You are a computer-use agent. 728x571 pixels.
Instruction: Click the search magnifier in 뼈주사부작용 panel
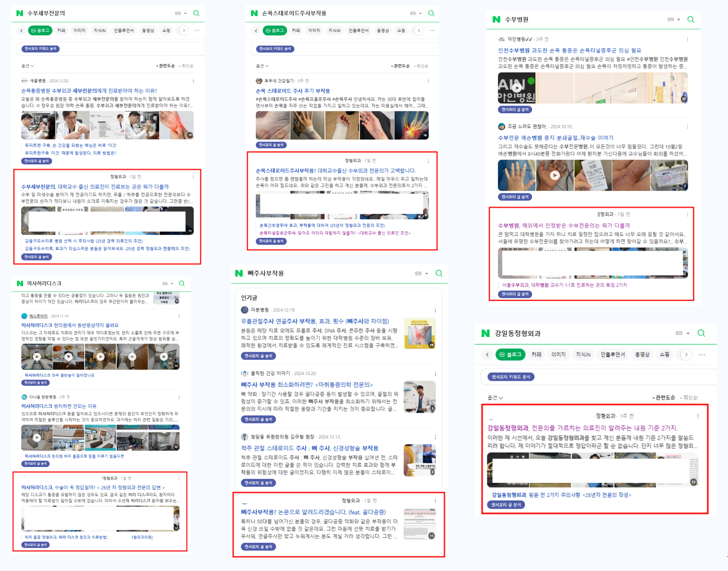[x=439, y=273]
